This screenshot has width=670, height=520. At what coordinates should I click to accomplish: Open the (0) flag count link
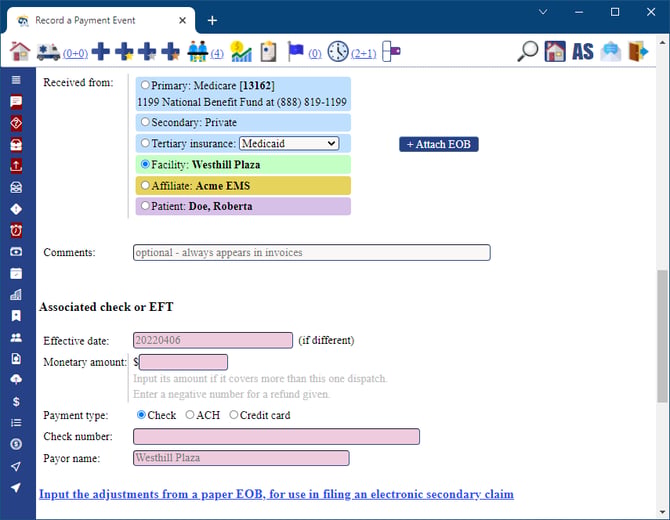coord(315,53)
